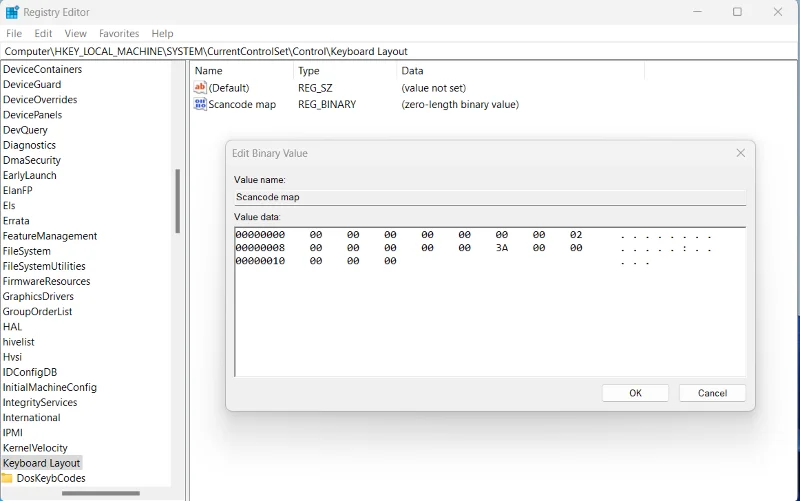
Task: Select the FirmwareResources key
Action: [x=46, y=281]
